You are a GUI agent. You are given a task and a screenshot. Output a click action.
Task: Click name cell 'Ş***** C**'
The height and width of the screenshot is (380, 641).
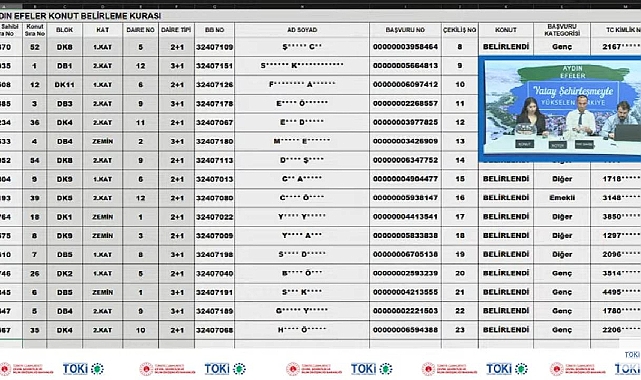point(302,47)
